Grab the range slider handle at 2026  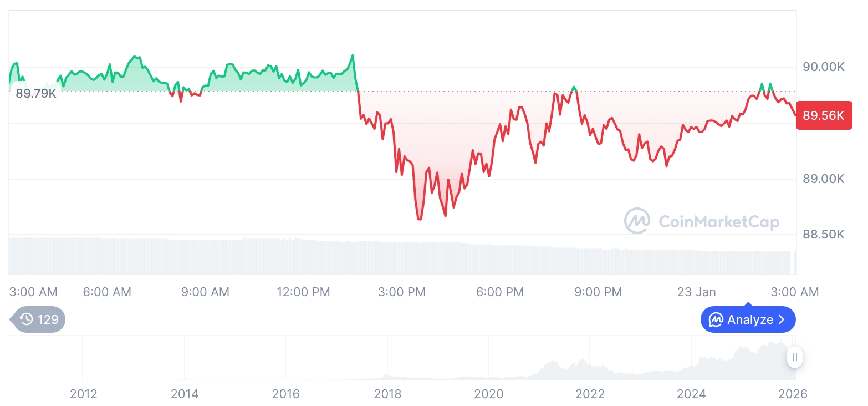(x=795, y=357)
